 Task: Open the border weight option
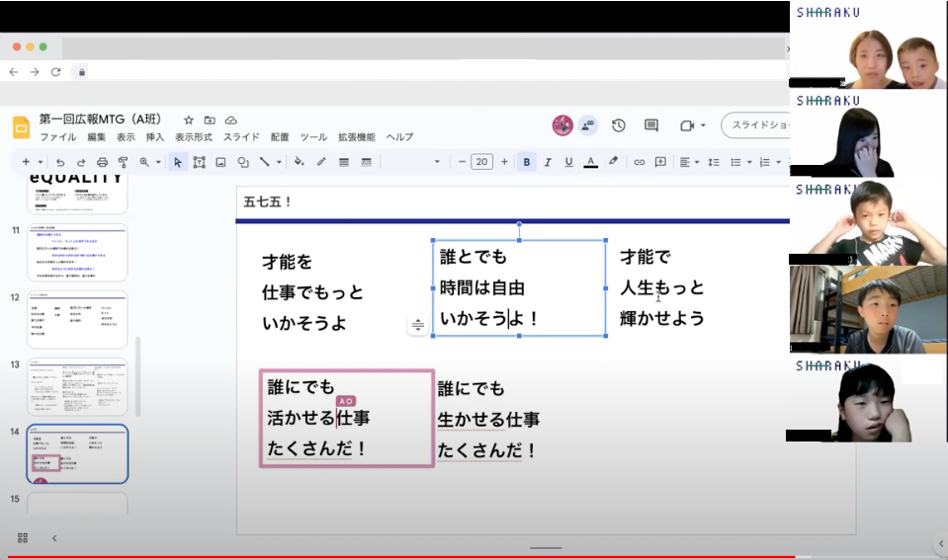tap(343, 162)
